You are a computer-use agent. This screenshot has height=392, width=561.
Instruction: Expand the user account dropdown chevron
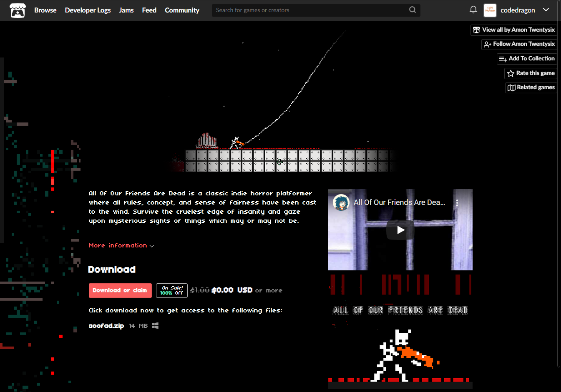[546, 10]
